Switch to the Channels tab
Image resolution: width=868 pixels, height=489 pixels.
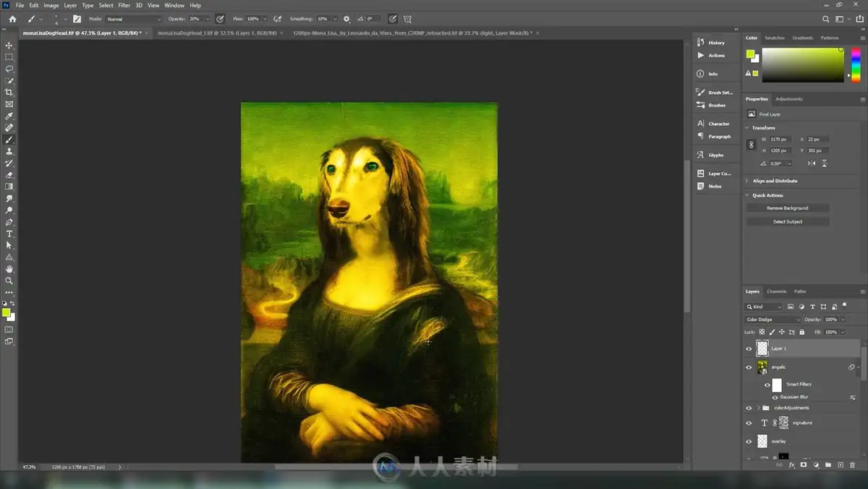[776, 292]
